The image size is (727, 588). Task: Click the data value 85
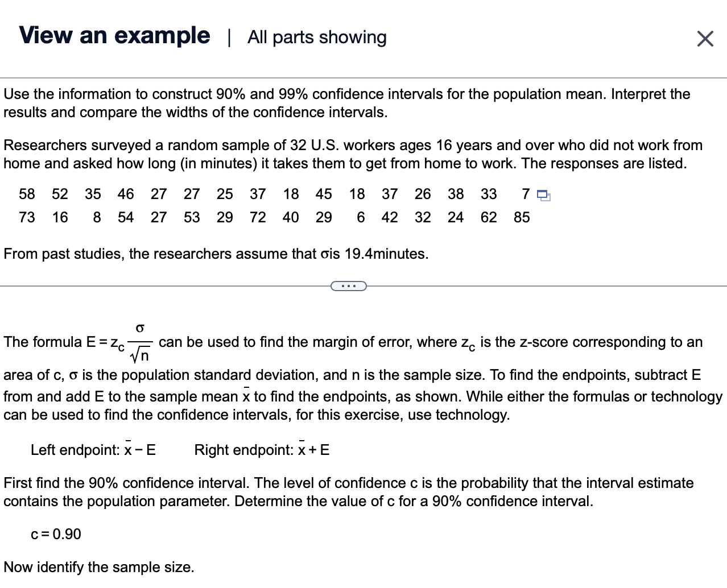(521, 217)
